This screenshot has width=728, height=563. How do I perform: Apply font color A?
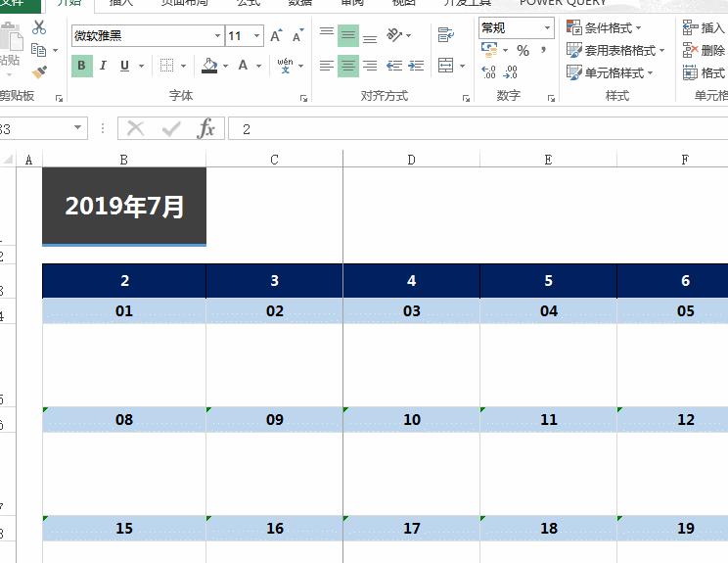[x=243, y=66]
